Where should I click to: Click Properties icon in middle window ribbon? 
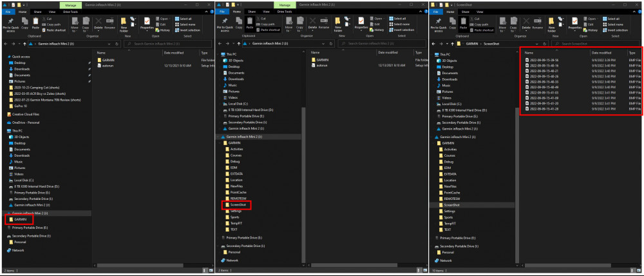click(361, 21)
